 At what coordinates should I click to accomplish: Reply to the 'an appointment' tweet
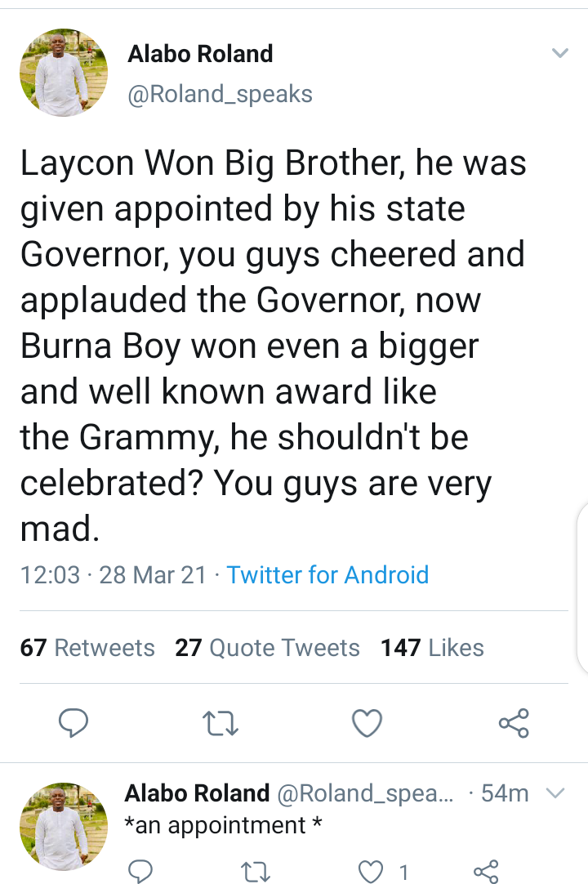pyautogui.click(x=141, y=871)
